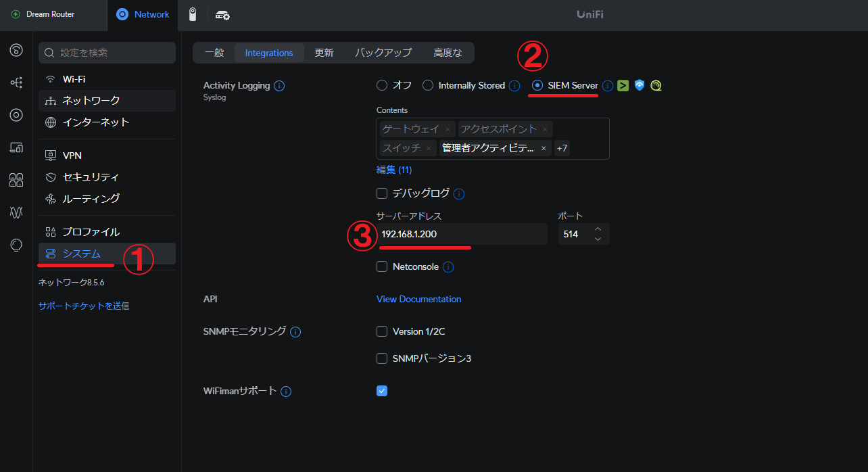
Task: Switch to the 更新 tab
Action: 324,53
